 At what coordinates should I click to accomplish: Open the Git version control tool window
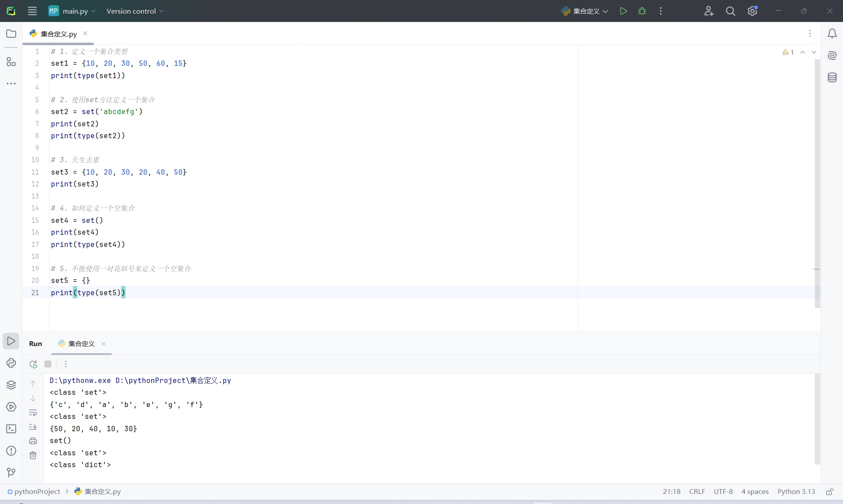pyautogui.click(x=11, y=472)
